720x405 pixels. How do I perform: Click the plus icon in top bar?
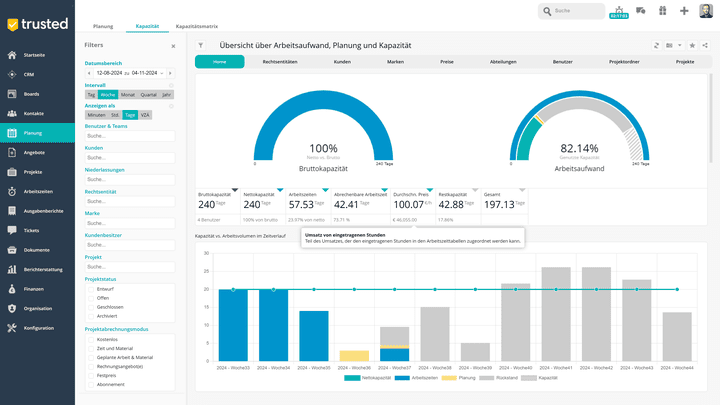[684, 11]
